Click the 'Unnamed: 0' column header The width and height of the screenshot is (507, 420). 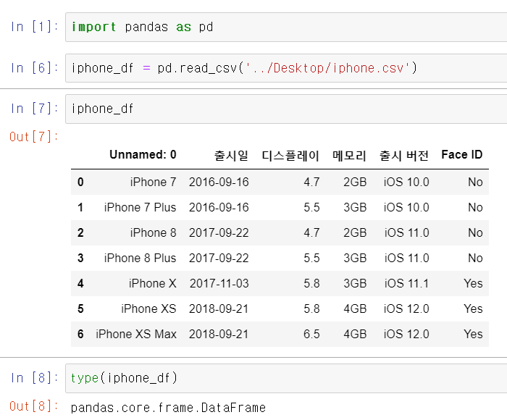[x=143, y=155]
